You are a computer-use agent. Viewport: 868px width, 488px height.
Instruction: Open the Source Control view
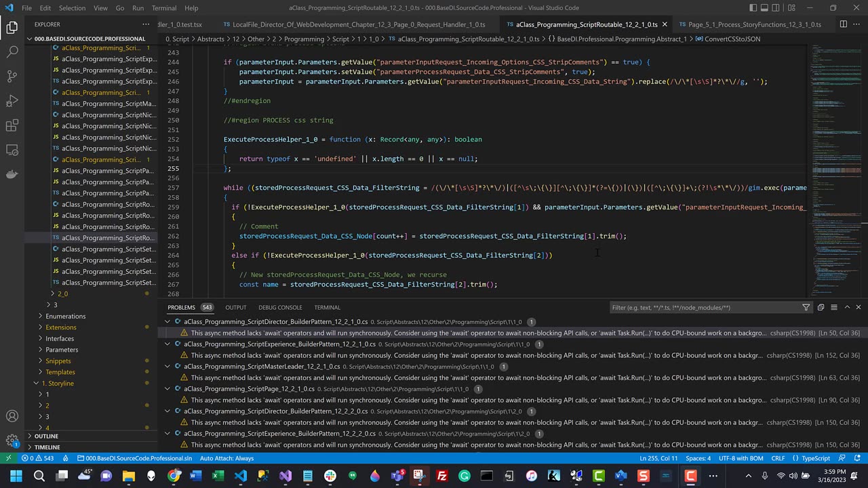pos(12,77)
